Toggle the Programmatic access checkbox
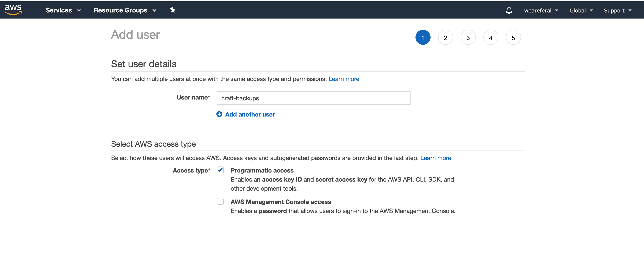The height and width of the screenshot is (255, 644). point(220,170)
